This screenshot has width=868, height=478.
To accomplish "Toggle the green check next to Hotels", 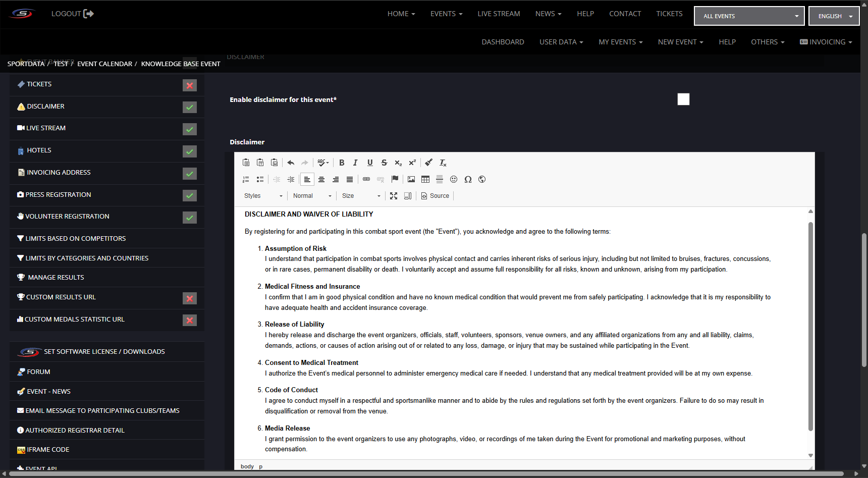I will [190, 151].
